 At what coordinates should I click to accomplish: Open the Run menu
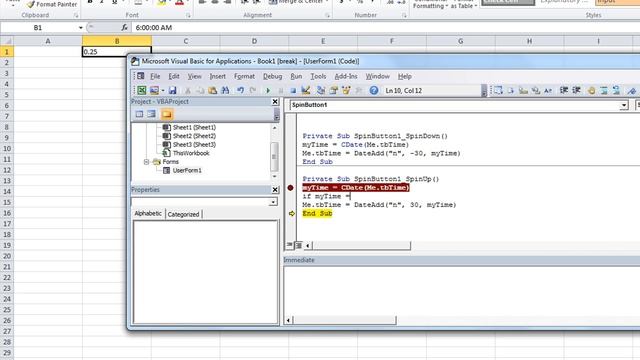(296, 76)
